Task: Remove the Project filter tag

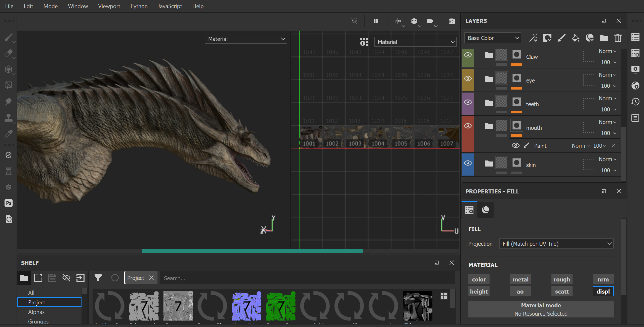Action: point(151,278)
